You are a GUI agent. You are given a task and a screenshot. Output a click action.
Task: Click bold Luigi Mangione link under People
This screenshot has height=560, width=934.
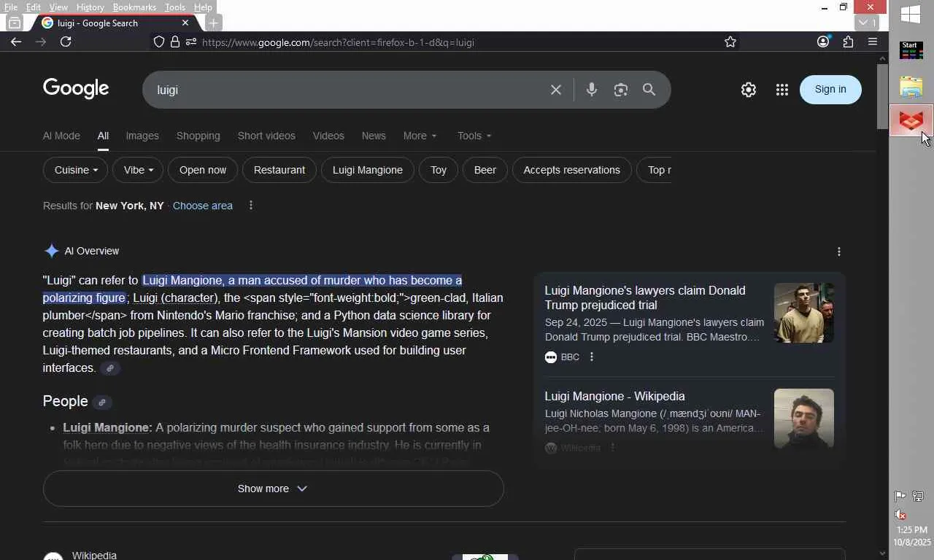[x=107, y=427]
